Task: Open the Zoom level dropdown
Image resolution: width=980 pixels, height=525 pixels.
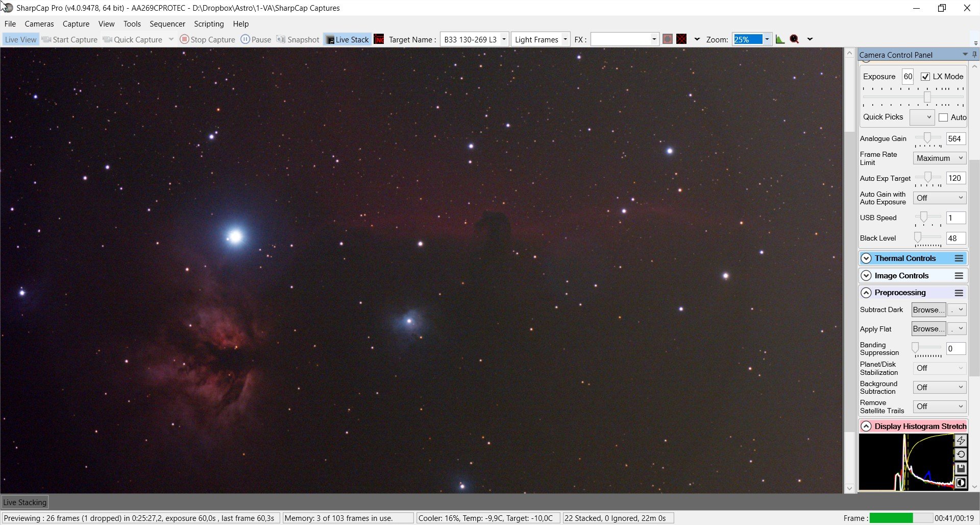Action: pos(767,39)
